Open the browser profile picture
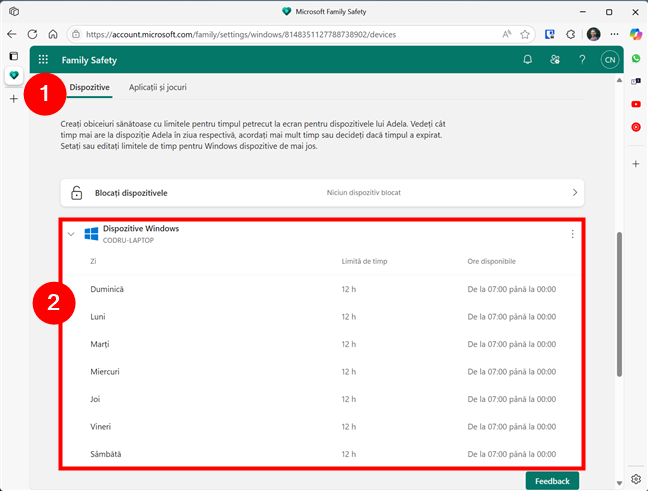Viewport: 648px width, 491px height. click(x=593, y=34)
